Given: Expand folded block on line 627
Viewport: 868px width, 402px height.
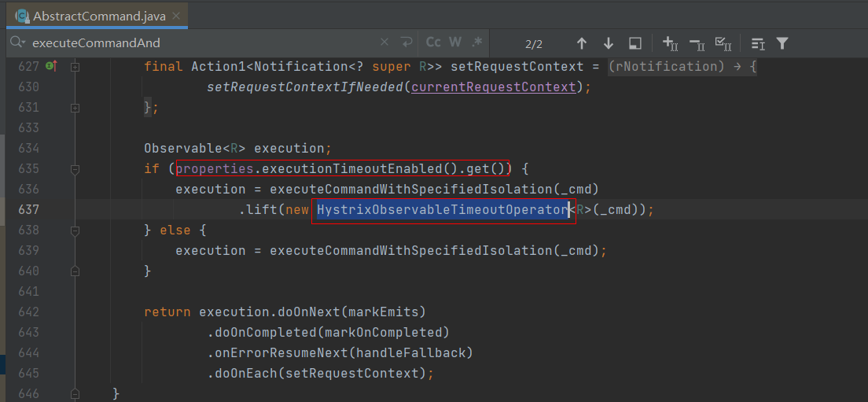Looking at the screenshot, I should coord(75,67).
